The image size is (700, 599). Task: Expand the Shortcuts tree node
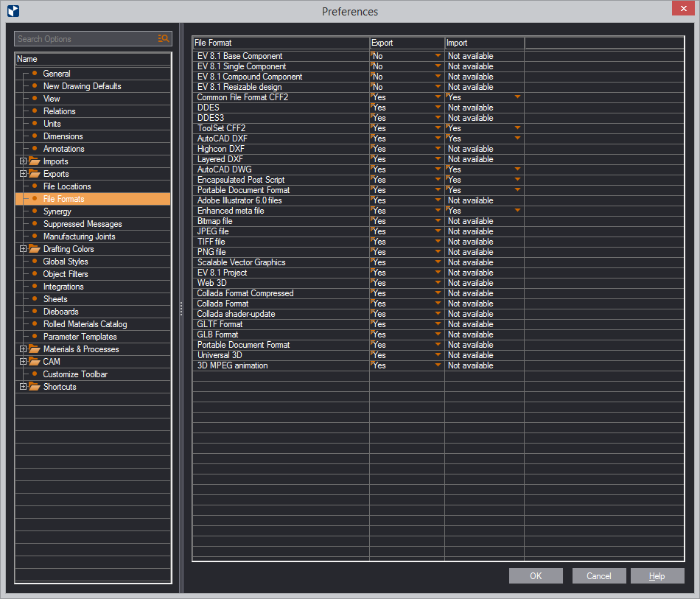click(24, 387)
